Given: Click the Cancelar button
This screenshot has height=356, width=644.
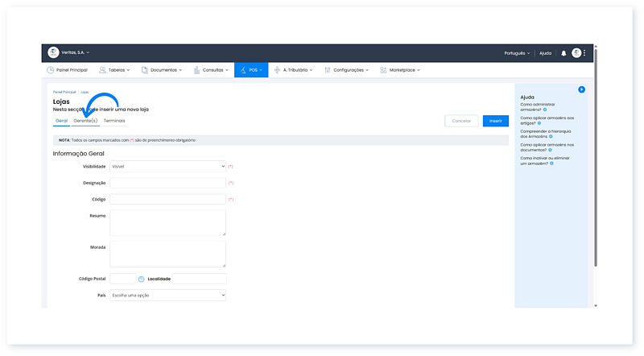Looking at the screenshot, I should coord(461,121).
